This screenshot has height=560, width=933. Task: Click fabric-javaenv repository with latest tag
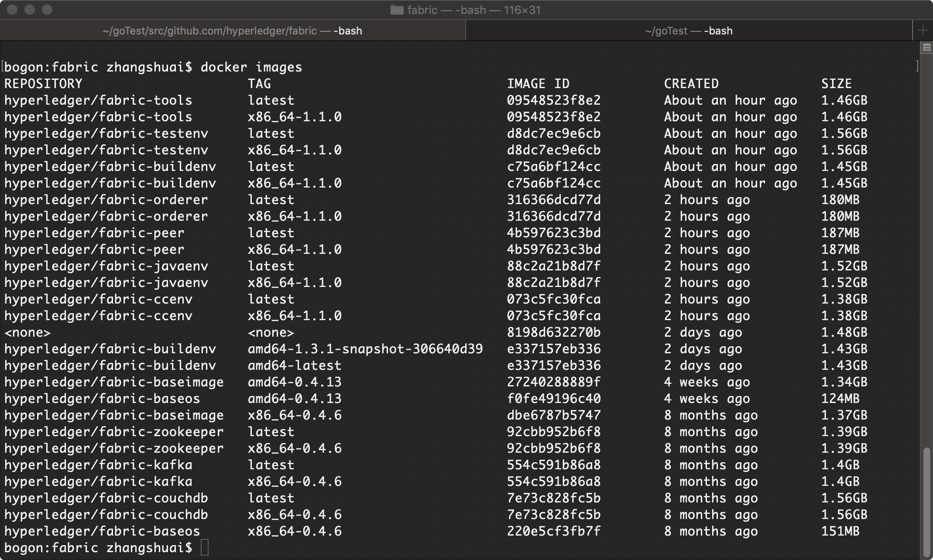[x=106, y=266]
